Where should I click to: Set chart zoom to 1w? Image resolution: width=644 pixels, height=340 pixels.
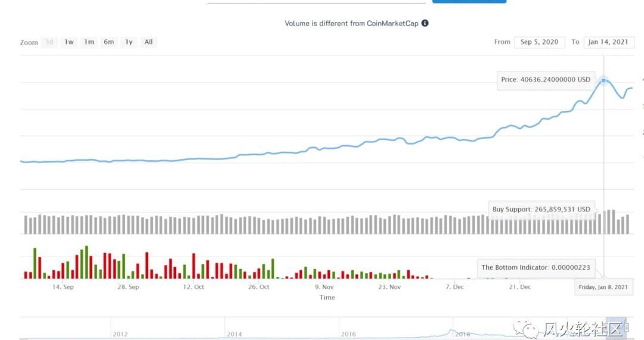click(x=69, y=42)
